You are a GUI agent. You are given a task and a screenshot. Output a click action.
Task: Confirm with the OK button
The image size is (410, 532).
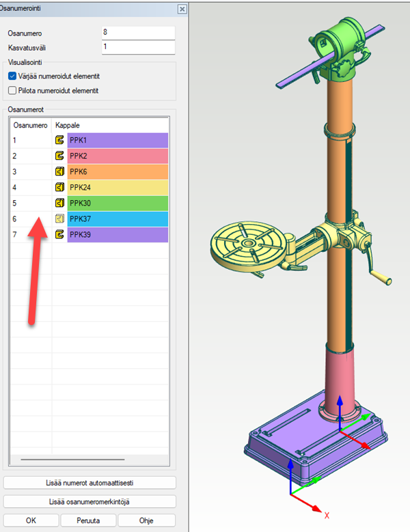click(31, 520)
